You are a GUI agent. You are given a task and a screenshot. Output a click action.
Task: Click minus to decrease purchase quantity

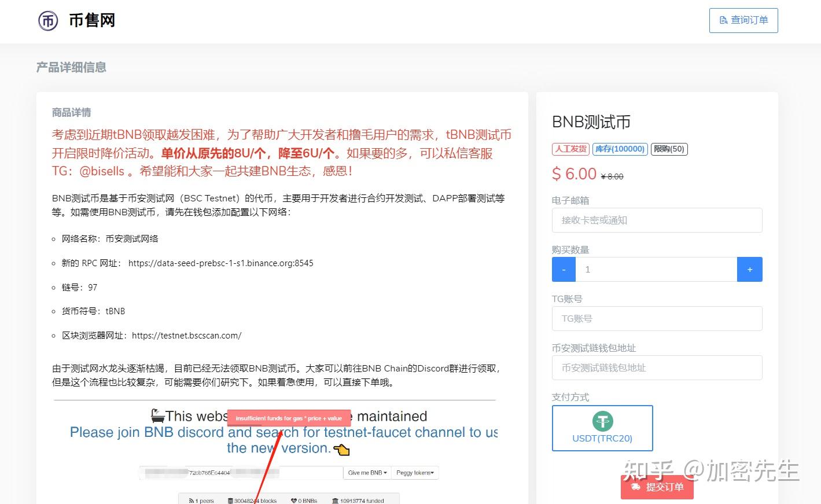563,269
